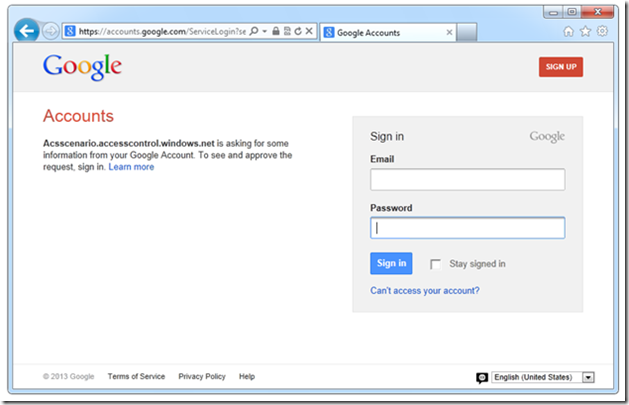
Task: Close the browser window
Action: 597,12
